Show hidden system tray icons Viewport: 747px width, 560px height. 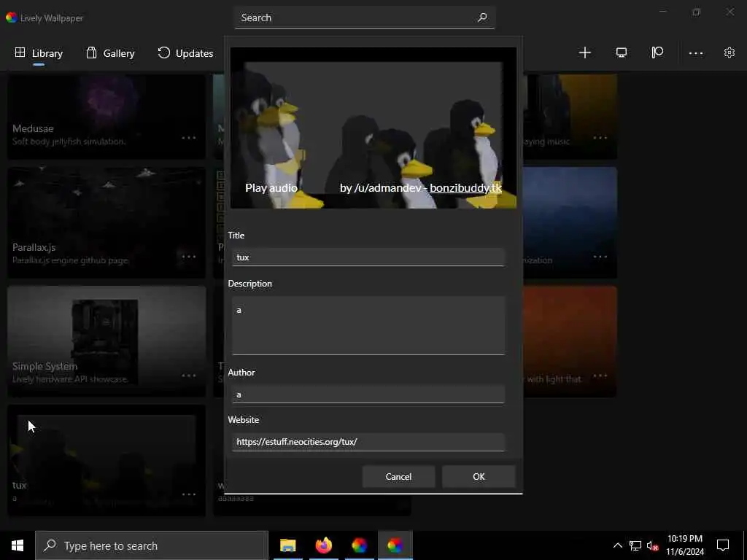pyautogui.click(x=617, y=545)
